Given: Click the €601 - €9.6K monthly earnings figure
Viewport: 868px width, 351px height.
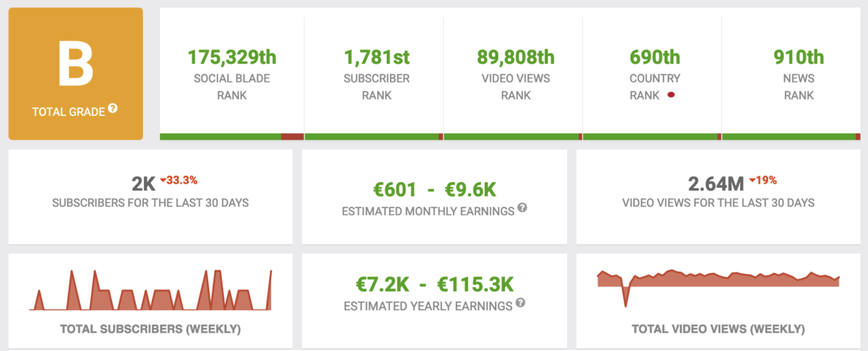Looking at the screenshot, I should tap(434, 190).
